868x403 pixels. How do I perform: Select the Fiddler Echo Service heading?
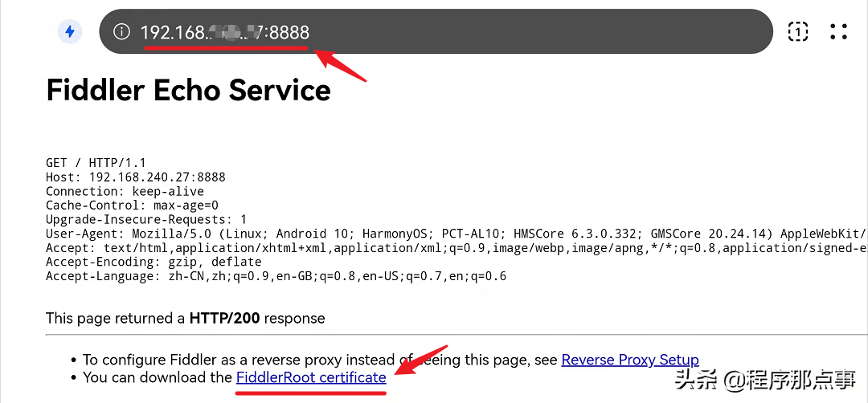point(188,90)
